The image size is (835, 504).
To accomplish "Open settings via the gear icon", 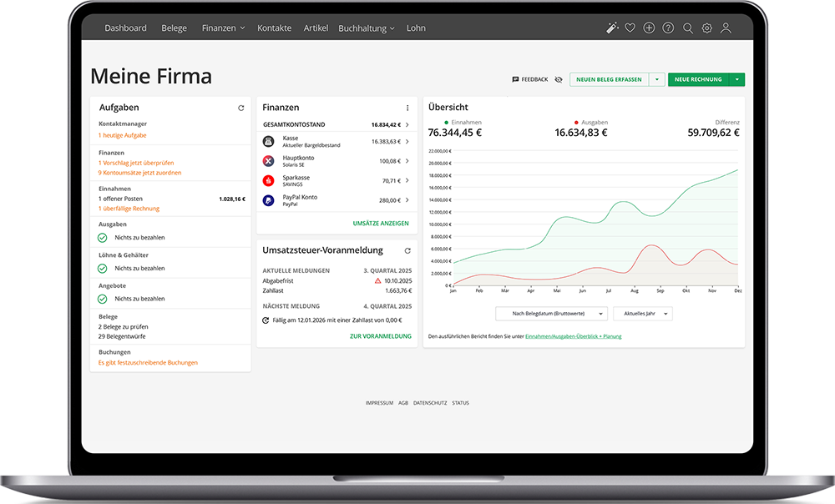I will [707, 28].
